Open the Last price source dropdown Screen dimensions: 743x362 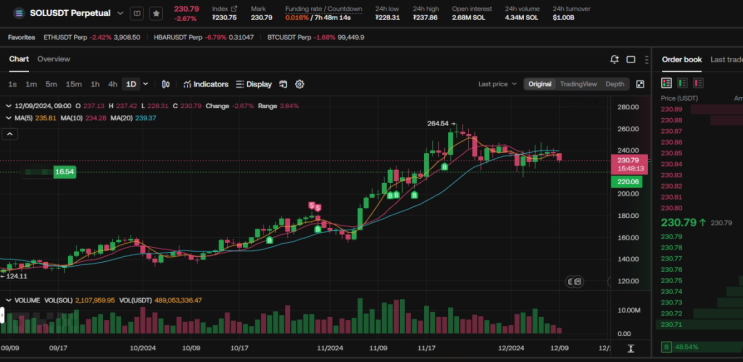coord(497,84)
